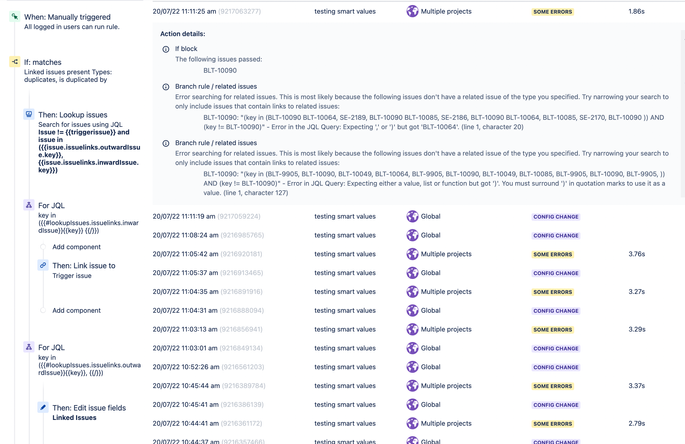Viewport: 685px width, 444px height.
Task: Click the Action details heading
Action: click(183, 34)
